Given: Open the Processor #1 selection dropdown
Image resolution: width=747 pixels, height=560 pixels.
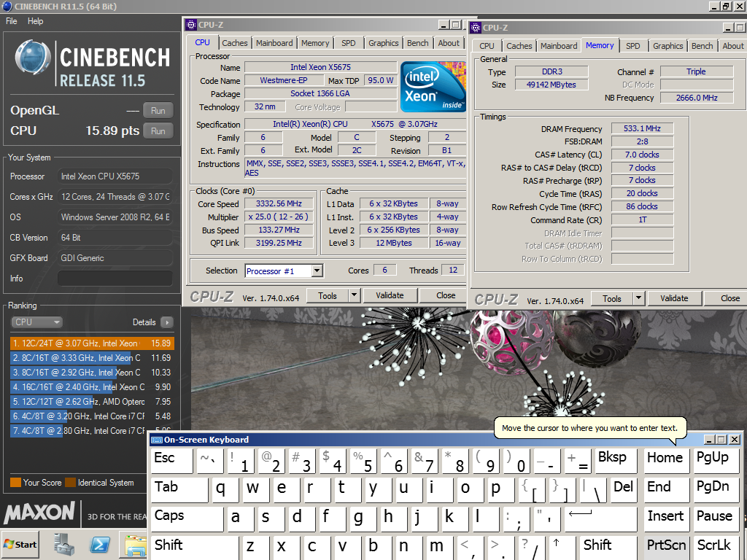Looking at the screenshot, I should pos(317,271).
